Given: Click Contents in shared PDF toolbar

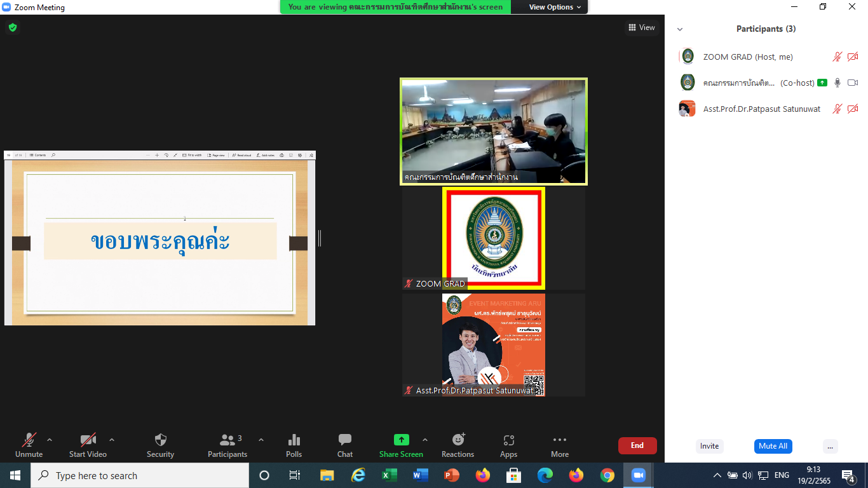Looking at the screenshot, I should point(37,155).
